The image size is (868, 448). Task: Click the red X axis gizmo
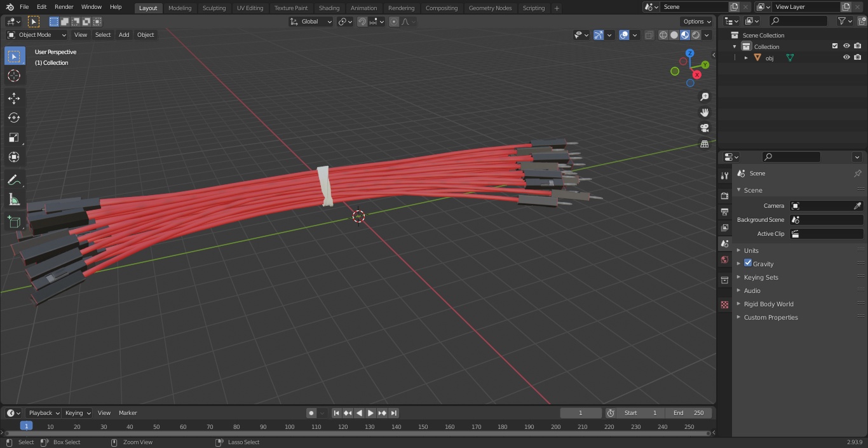697,74
